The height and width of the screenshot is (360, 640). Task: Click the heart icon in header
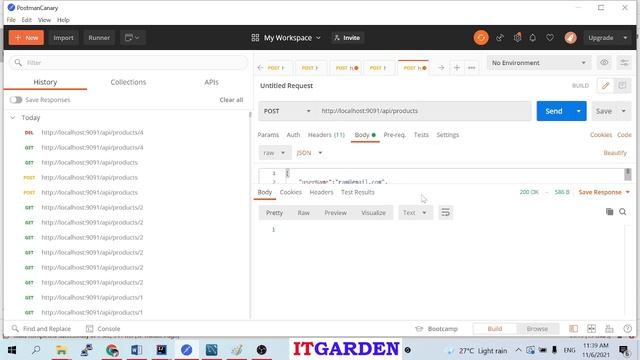(x=550, y=38)
